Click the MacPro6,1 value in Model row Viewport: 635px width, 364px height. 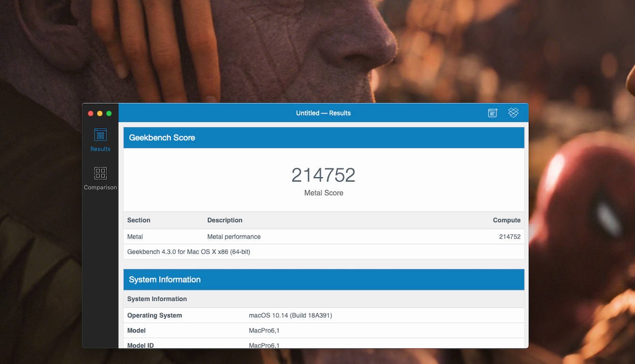264,331
